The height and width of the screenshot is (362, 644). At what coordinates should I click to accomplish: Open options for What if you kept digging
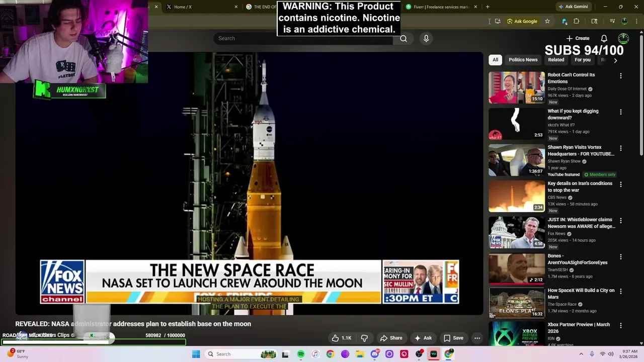tap(621, 112)
